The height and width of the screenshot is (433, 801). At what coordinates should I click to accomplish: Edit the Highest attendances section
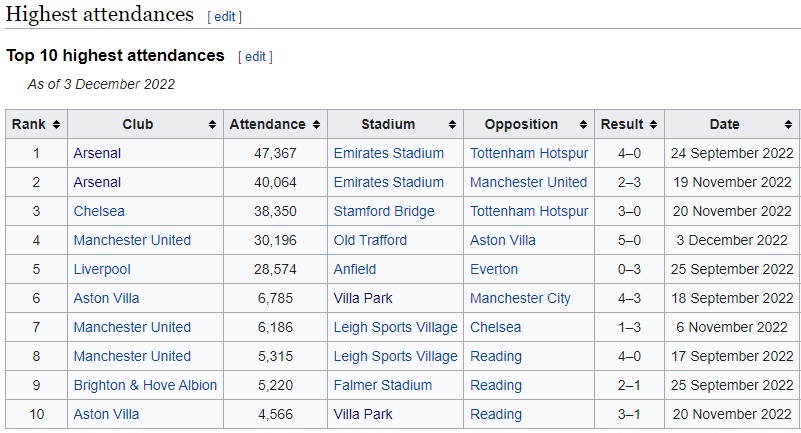coord(225,17)
